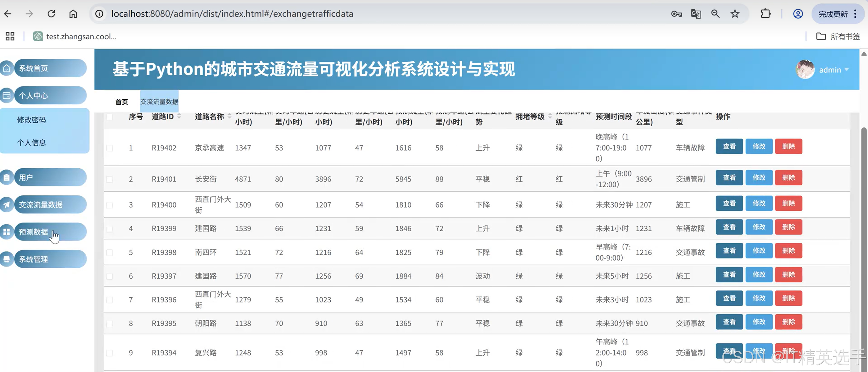Open the browser extensions puzzle icon
The image size is (868, 372).
pyautogui.click(x=765, y=14)
